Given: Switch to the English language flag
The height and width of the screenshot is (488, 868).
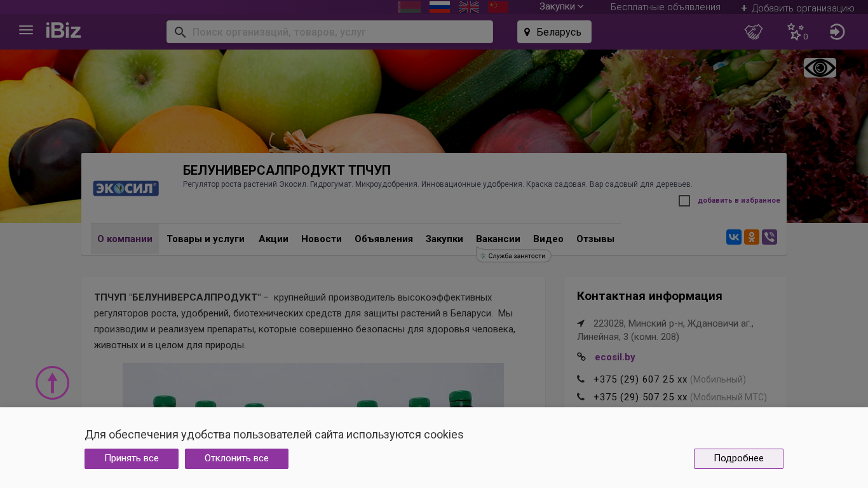Looking at the screenshot, I should (x=469, y=6).
